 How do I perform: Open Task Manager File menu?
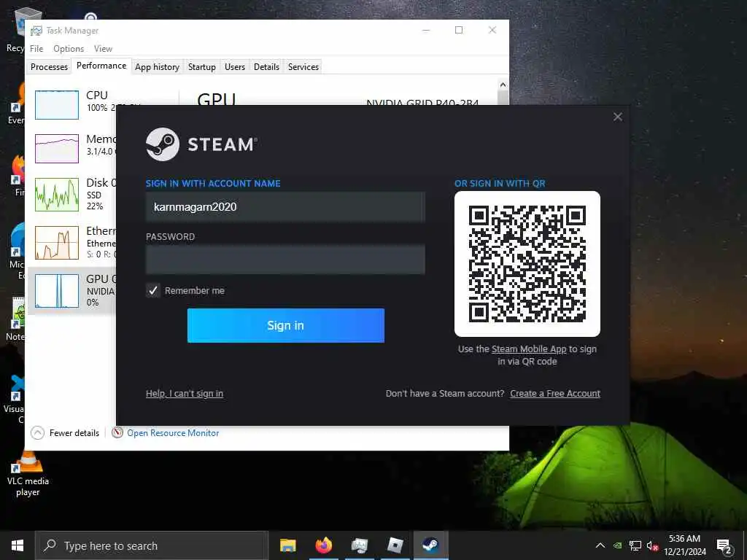[x=36, y=49]
